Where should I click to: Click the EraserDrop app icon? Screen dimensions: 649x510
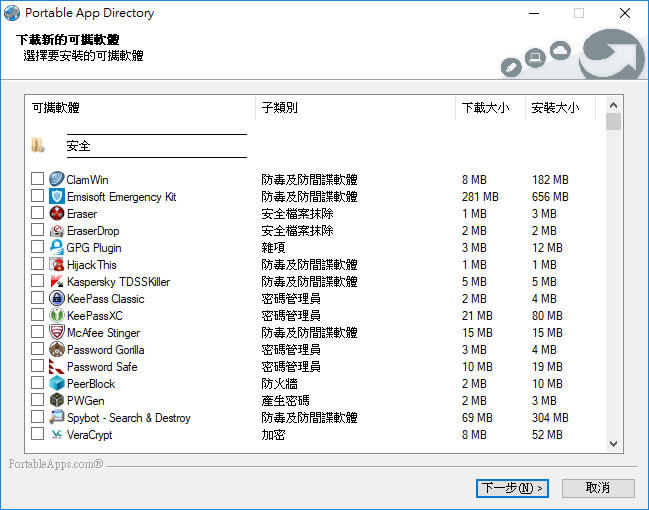pyautogui.click(x=57, y=230)
